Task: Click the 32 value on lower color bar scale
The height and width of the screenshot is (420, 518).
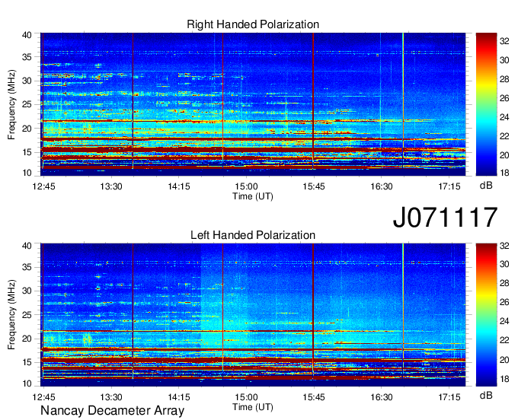Action: tap(504, 246)
